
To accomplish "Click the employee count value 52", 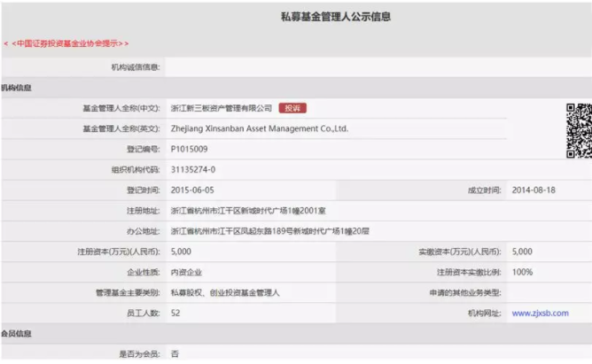I will click(x=175, y=313).
